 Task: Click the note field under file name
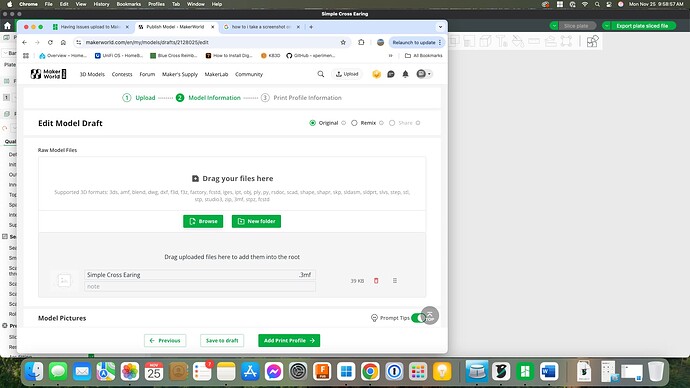[x=200, y=286]
